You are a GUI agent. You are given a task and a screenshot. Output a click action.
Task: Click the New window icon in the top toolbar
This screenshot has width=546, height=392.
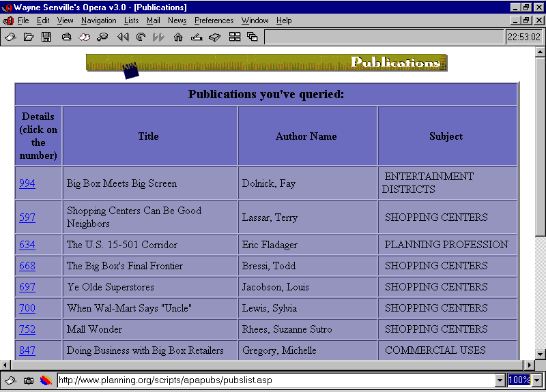[10, 37]
